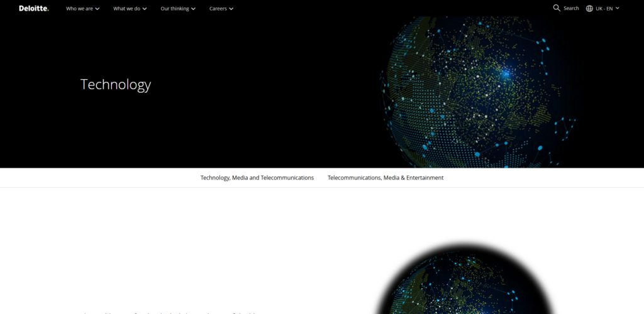Click the globe language icon

tap(589, 8)
